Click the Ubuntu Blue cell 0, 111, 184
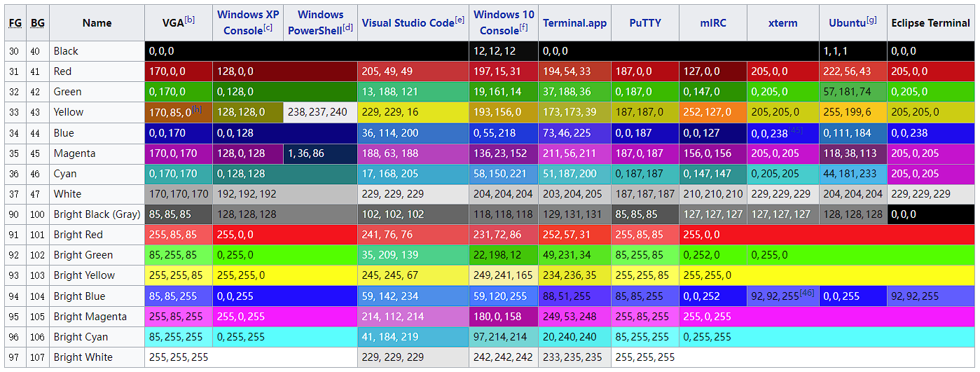The height and width of the screenshot is (372, 980). [x=853, y=133]
